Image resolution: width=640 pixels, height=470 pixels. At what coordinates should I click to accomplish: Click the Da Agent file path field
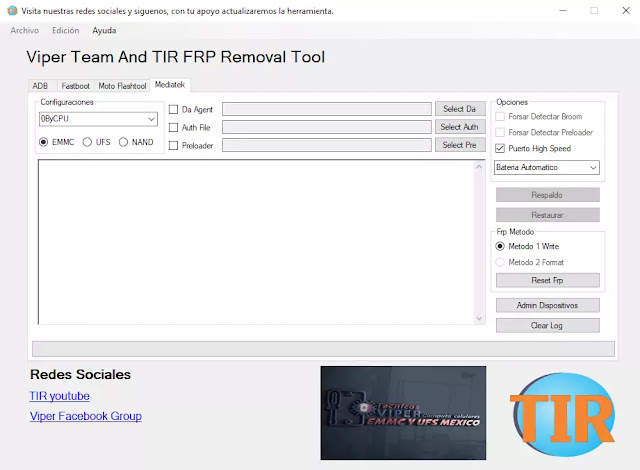327,109
